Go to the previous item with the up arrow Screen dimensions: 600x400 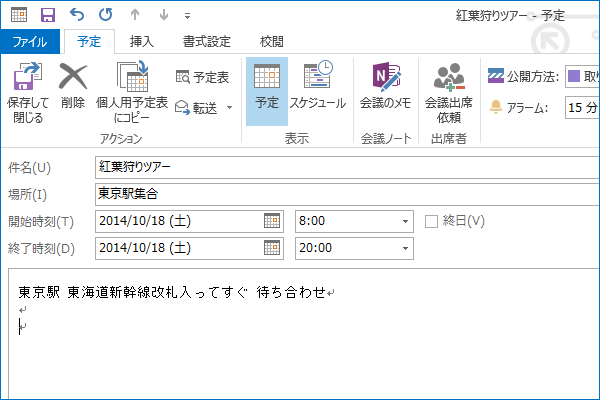(135, 15)
